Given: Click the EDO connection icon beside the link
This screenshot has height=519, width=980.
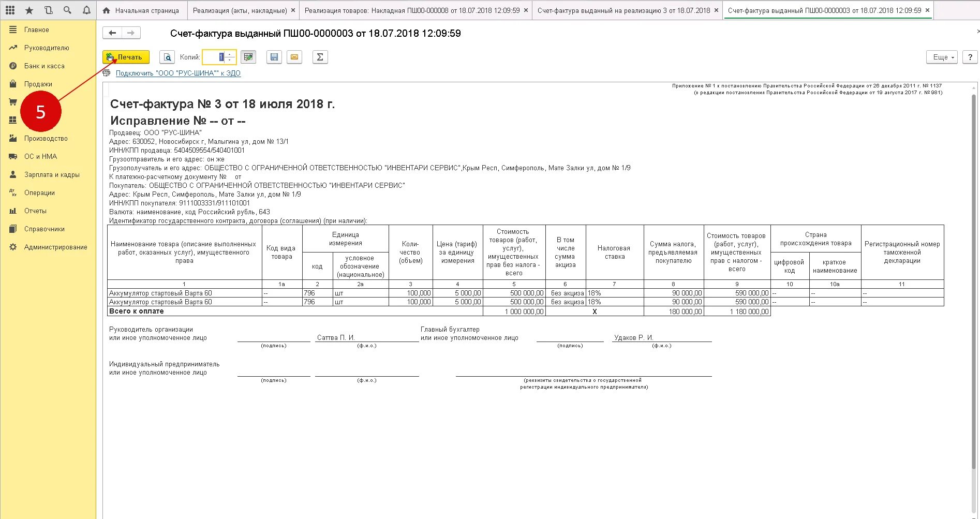Looking at the screenshot, I should pos(107,73).
